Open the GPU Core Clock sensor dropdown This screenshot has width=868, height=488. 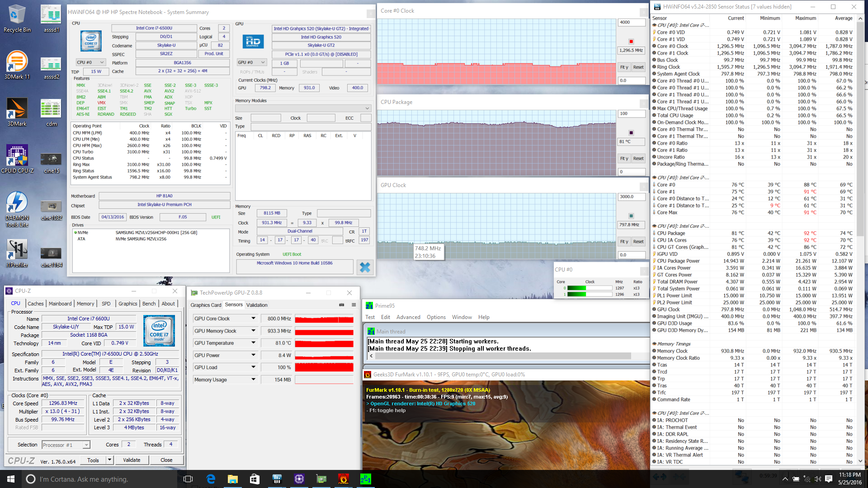pyautogui.click(x=253, y=319)
